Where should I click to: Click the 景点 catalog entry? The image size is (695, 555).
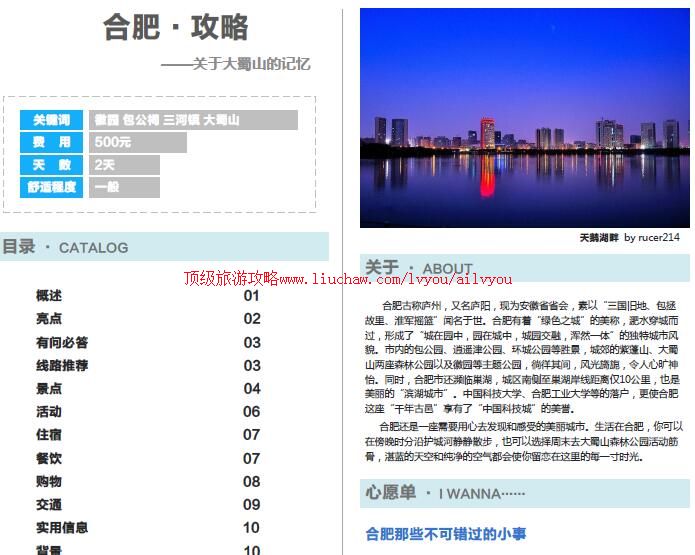click(x=49, y=389)
